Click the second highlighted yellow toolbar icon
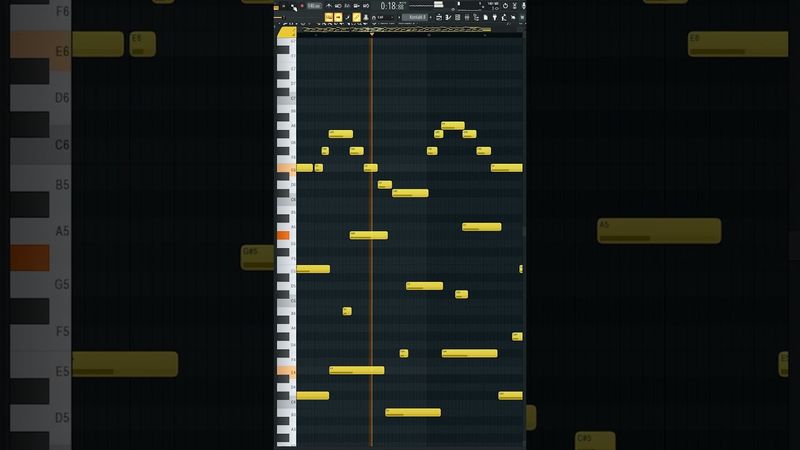This screenshot has height=450, width=800. [338, 17]
